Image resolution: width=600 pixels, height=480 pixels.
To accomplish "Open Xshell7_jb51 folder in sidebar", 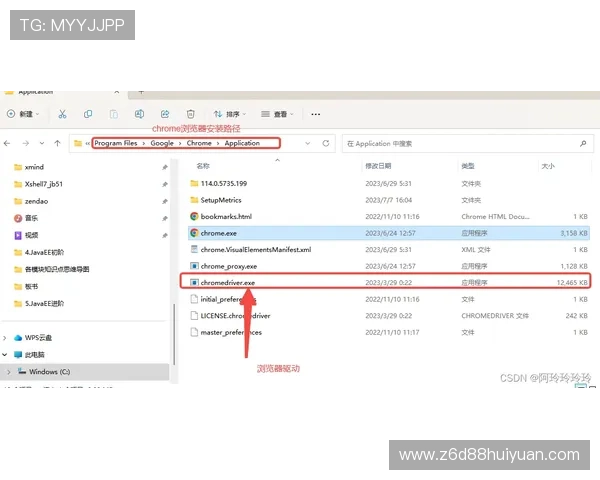I will click(x=43, y=184).
